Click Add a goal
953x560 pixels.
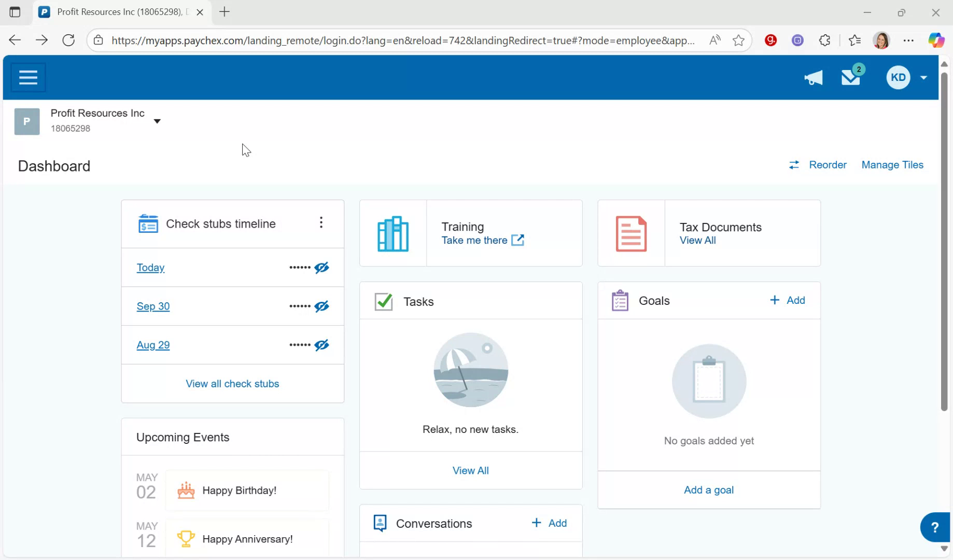708,489
